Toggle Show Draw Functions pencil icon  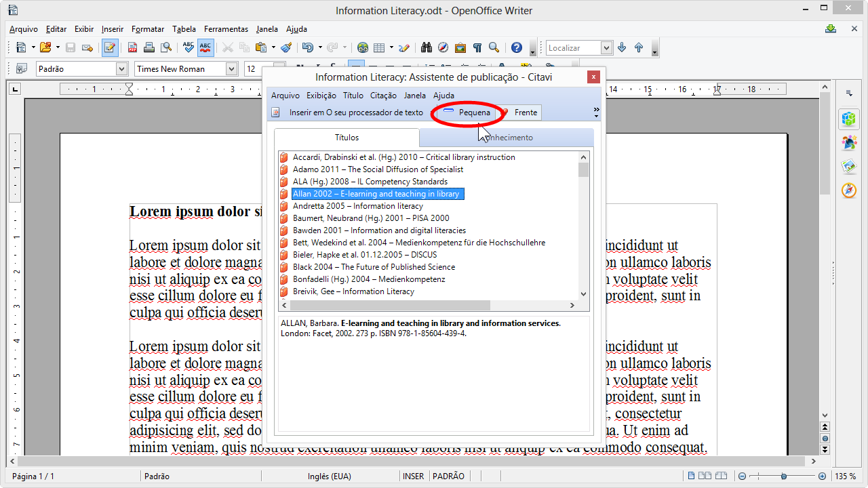404,47
